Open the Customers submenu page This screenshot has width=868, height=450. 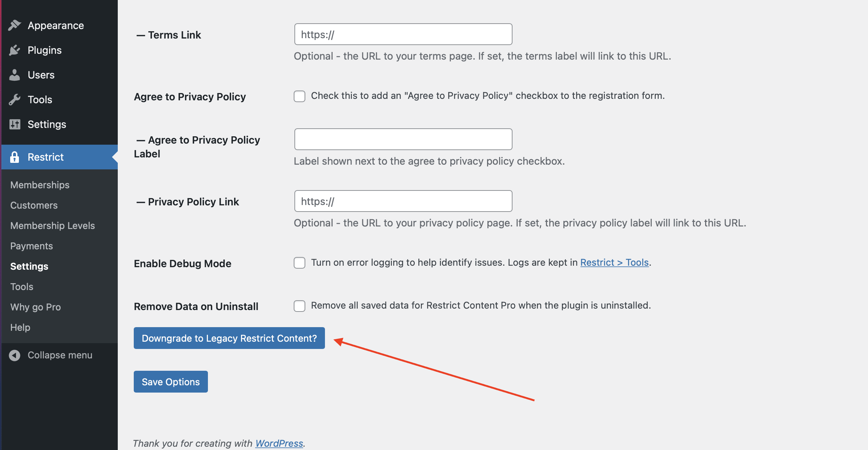(34, 205)
